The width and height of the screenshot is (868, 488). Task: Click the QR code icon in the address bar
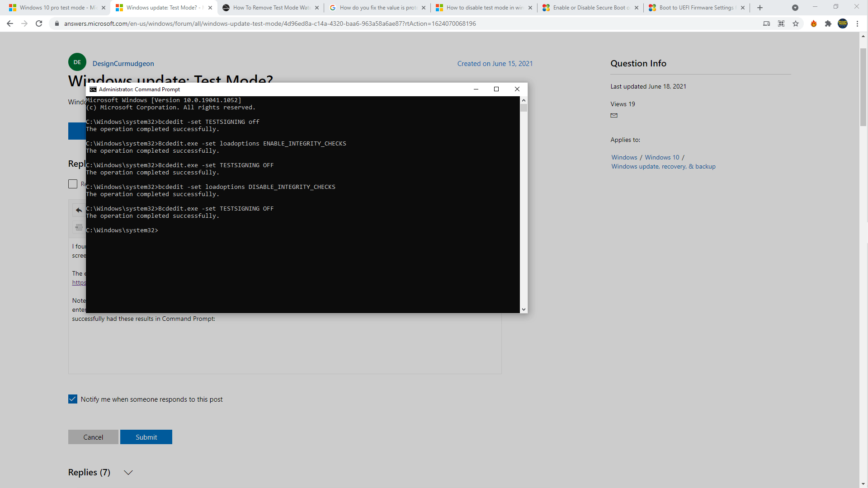[x=781, y=23]
